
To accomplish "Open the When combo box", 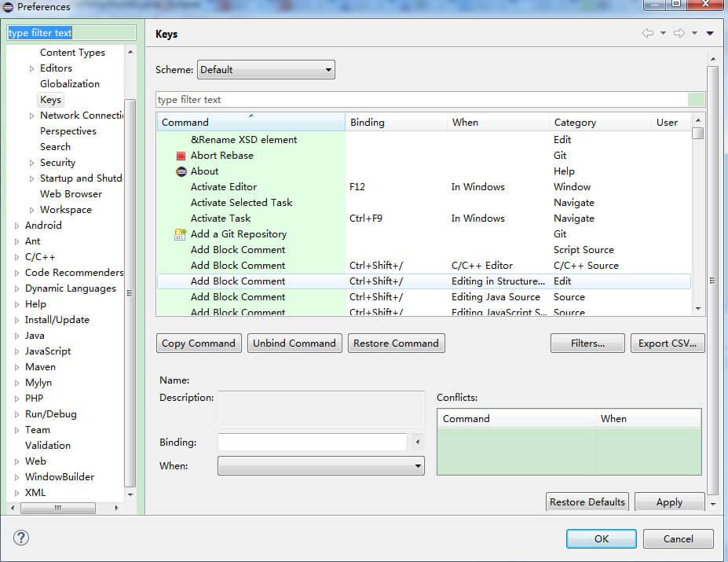I will point(320,466).
